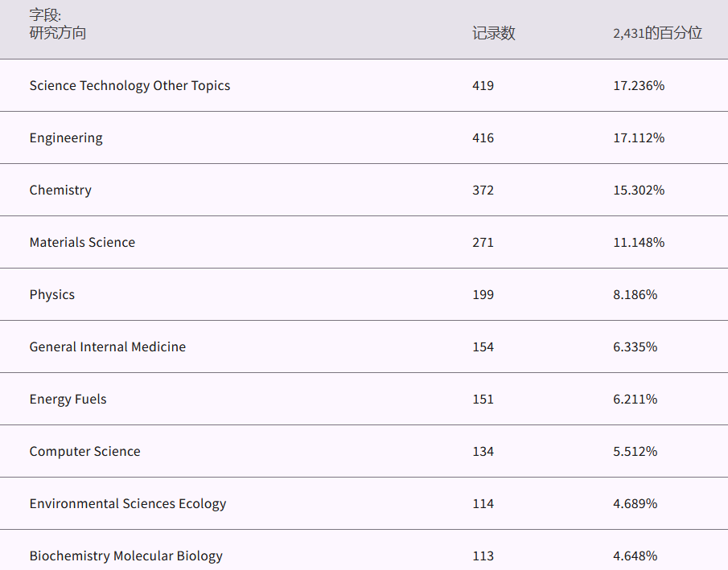728x570 pixels.
Task: Click the 15.302% percentage value
Action: coord(639,191)
